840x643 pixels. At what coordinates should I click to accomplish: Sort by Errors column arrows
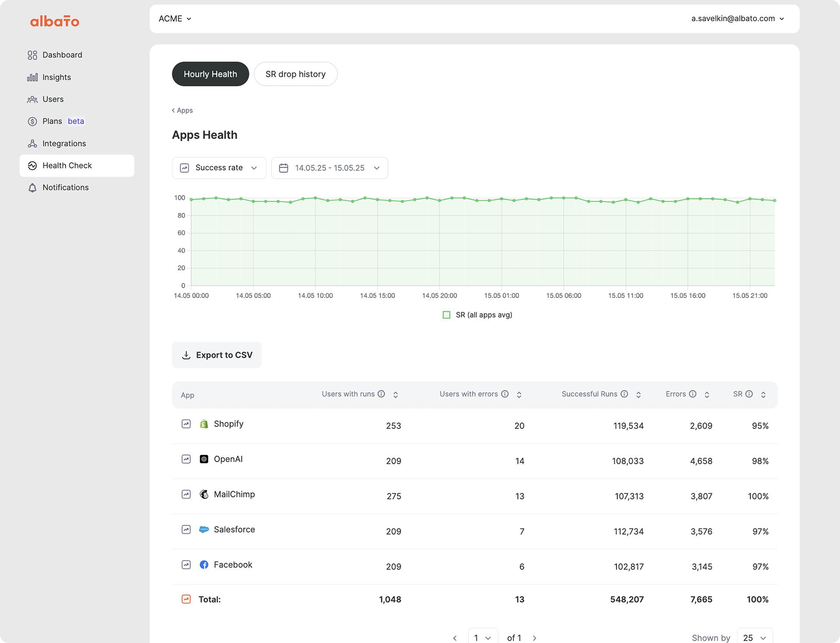coord(707,395)
